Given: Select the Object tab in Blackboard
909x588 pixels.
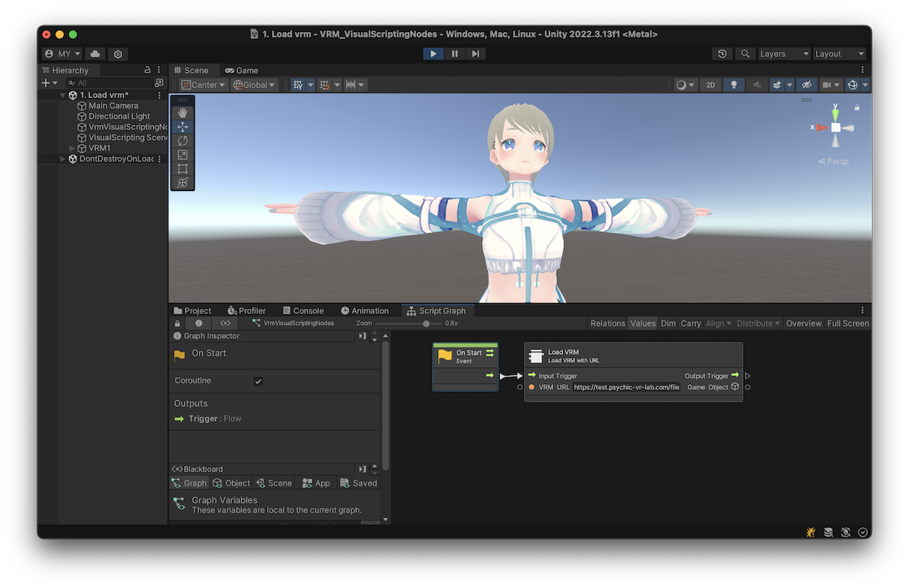Looking at the screenshot, I should coord(232,483).
